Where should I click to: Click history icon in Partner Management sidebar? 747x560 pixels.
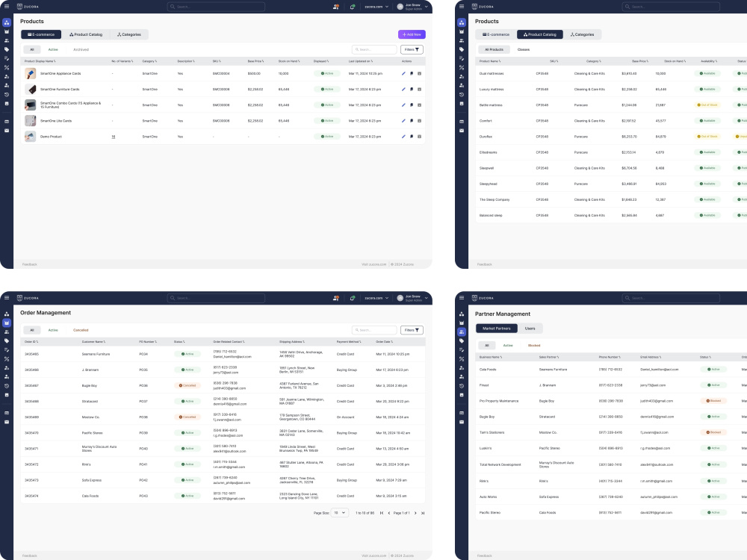tap(462, 386)
